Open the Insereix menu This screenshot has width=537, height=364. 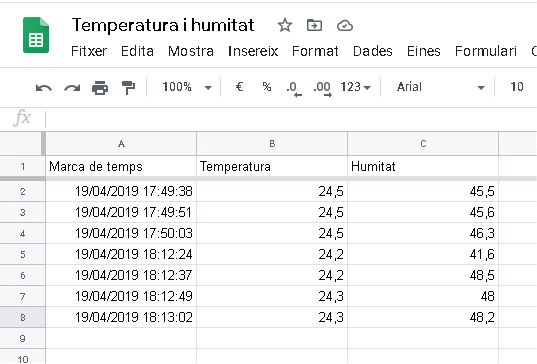[x=253, y=51]
